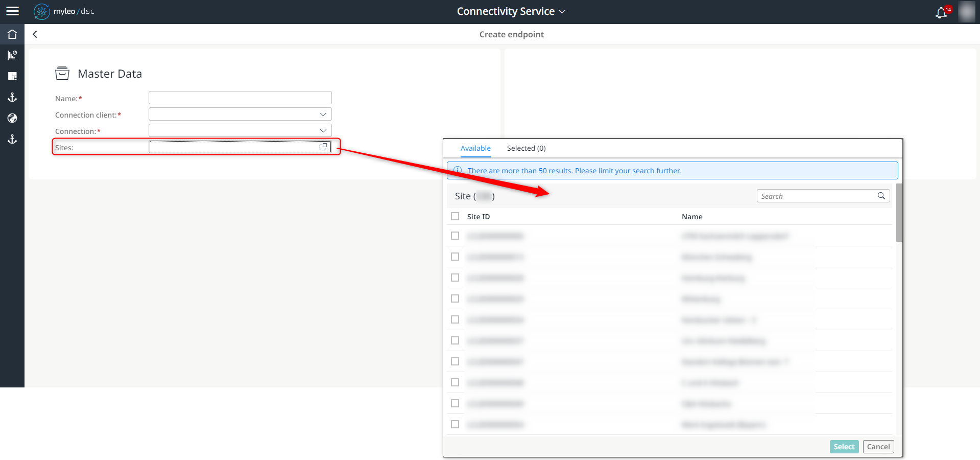Screen dimensions: 980x460
Task: Switch to the Selected (0) tab
Action: pos(526,148)
